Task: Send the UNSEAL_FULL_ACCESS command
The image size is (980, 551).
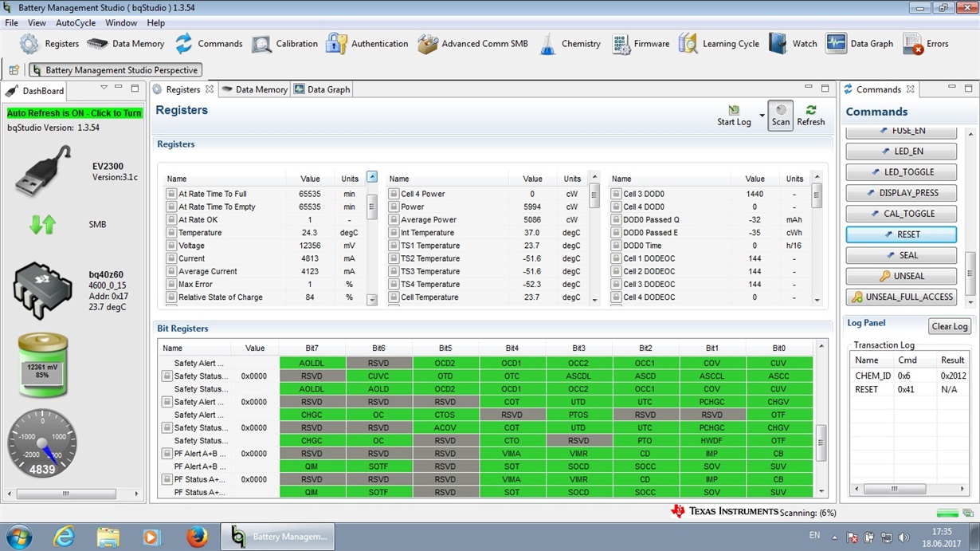Action: pyautogui.click(x=901, y=297)
